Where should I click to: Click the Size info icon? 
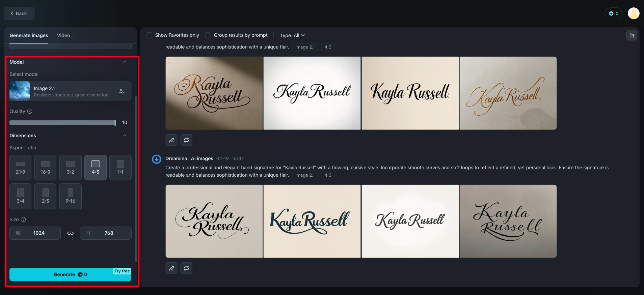coord(23,219)
